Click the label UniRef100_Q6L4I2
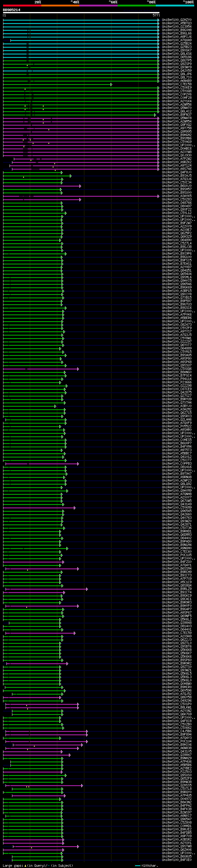197x868 pixels. point(177,111)
